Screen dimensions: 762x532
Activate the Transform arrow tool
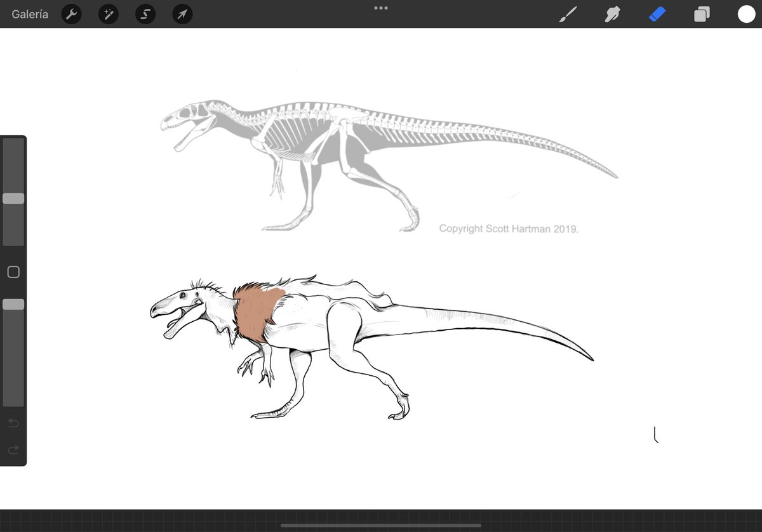pyautogui.click(x=182, y=14)
